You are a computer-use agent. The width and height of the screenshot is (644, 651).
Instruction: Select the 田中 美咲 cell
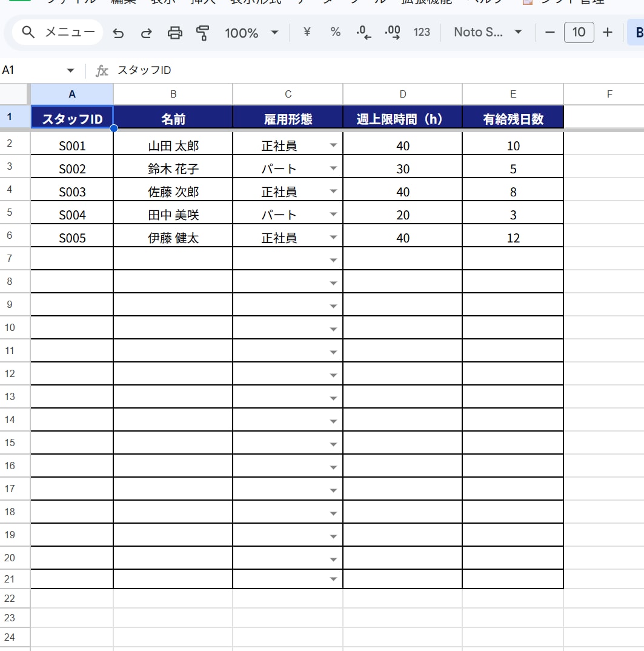[173, 213]
